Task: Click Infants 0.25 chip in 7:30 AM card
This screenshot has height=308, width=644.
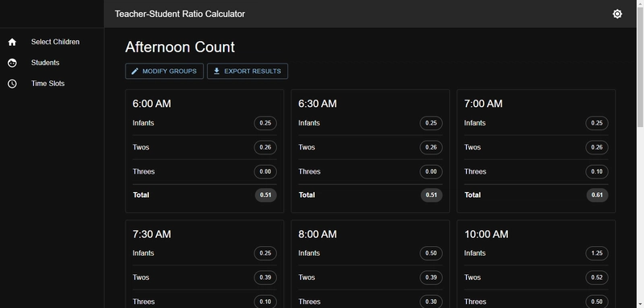Action: click(266, 253)
